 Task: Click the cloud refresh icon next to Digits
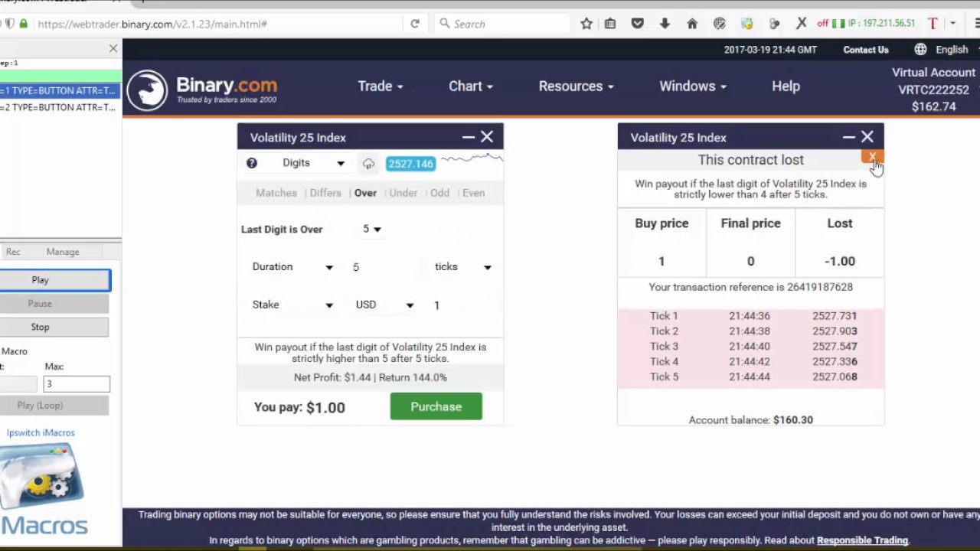368,164
